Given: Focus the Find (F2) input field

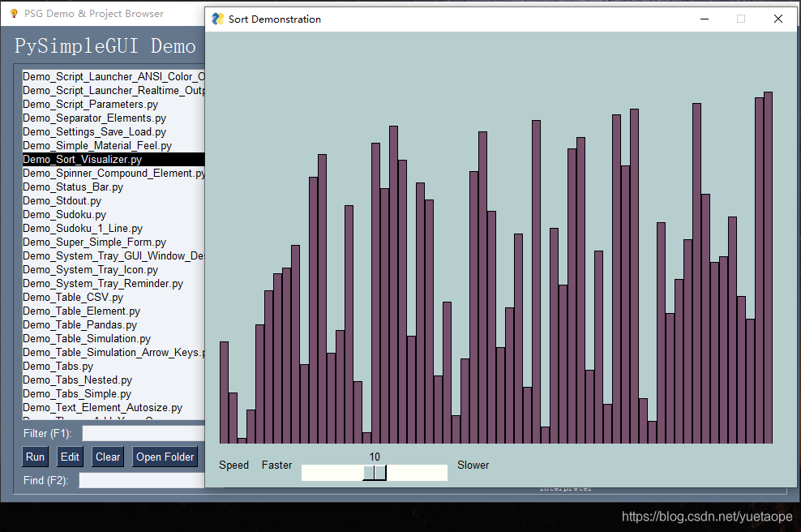Looking at the screenshot, I should 142,480.
